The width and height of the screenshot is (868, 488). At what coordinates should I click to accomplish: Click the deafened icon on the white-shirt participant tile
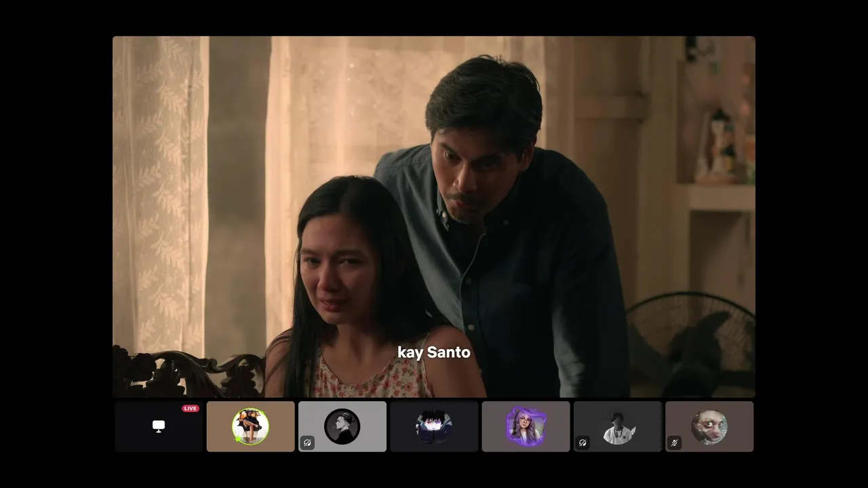pos(583,443)
